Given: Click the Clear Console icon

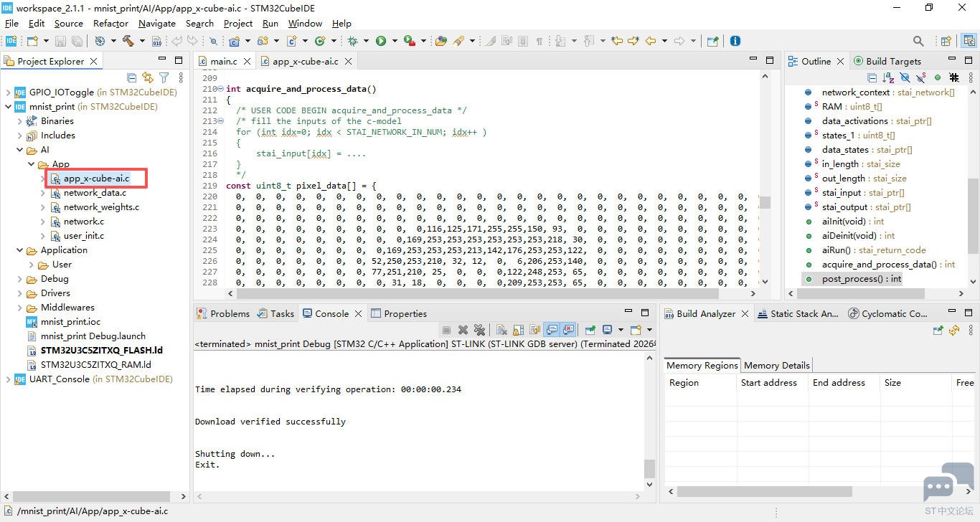Looking at the screenshot, I should pyautogui.click(x=501, y=330).
